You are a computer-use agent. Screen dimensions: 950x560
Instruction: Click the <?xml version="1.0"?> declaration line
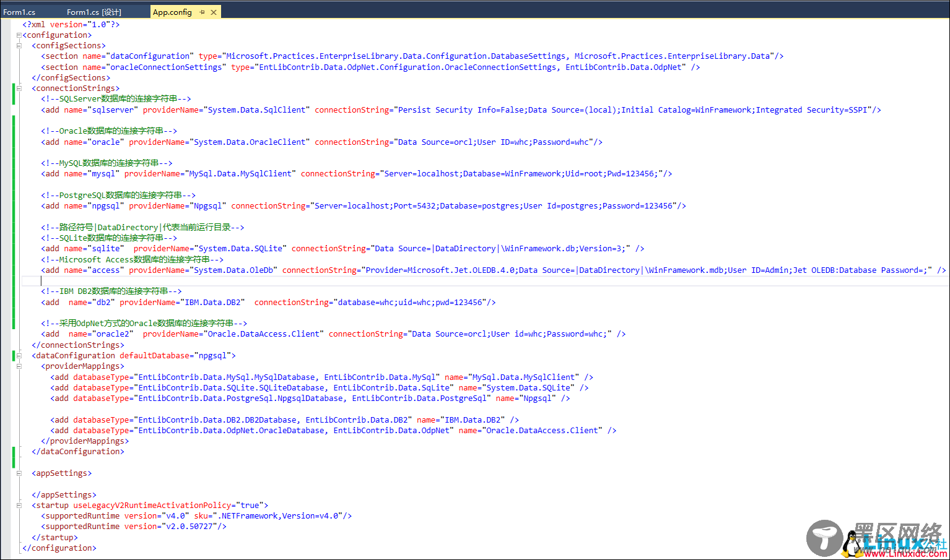pyautogui.click(x=71, y=25)
